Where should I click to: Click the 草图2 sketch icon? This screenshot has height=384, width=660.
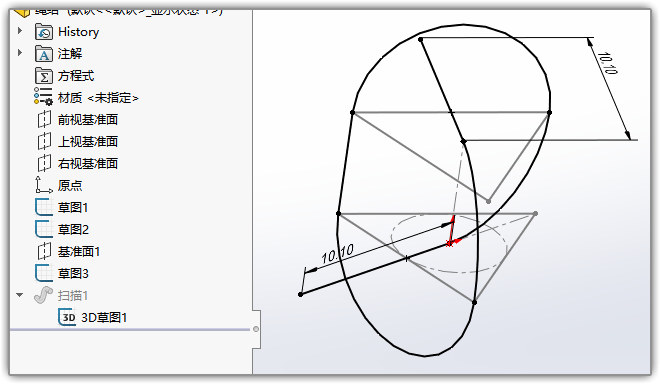pos(44,229)
